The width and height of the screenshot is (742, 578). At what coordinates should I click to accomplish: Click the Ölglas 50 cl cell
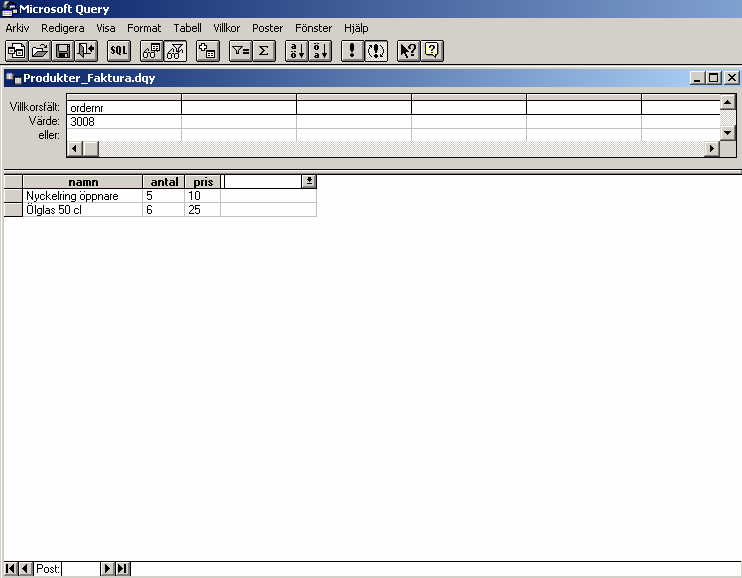[x=83, y=210]
